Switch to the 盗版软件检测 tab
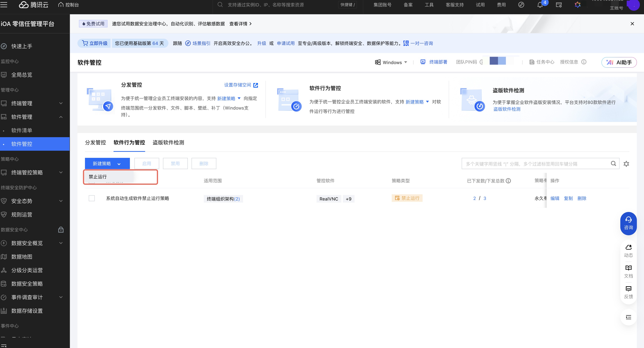 168,142
